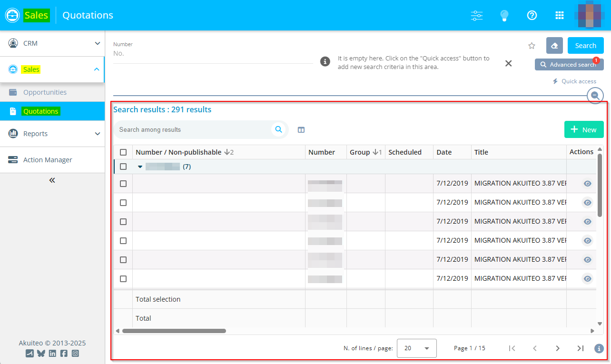Collapse the grouped row with 7 items
This screenshot has width=611, height=364.
point(140,167)
